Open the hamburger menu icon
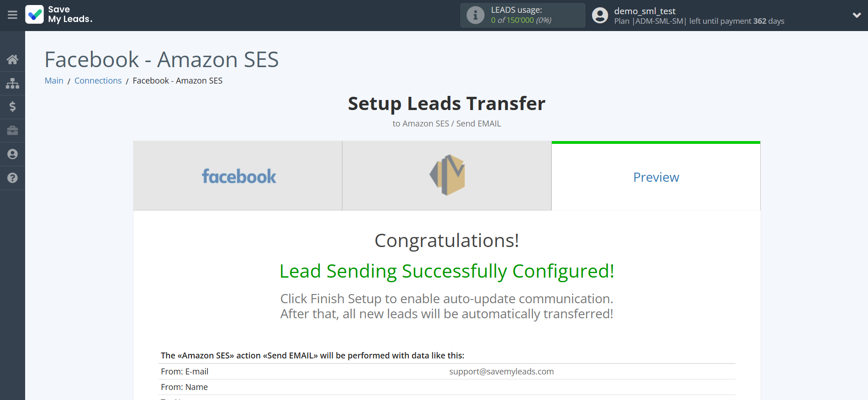The image size is (868, 400). [12, 15]
